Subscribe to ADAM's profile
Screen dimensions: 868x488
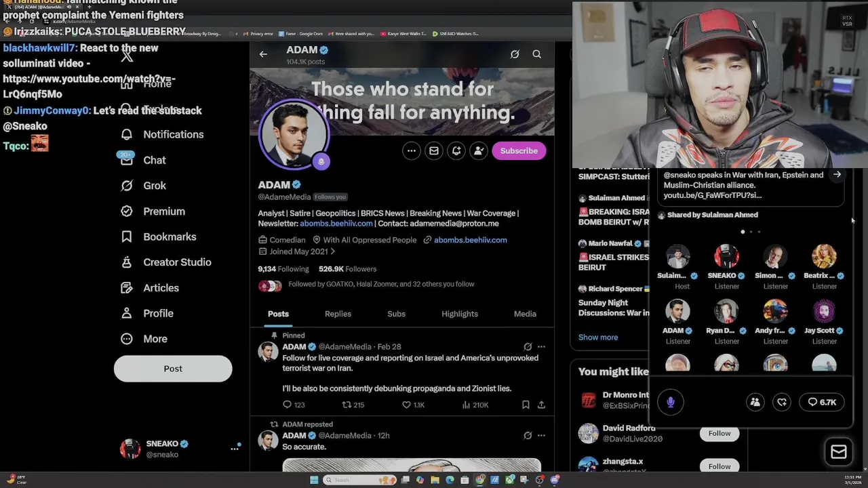[x=519, y=150]
